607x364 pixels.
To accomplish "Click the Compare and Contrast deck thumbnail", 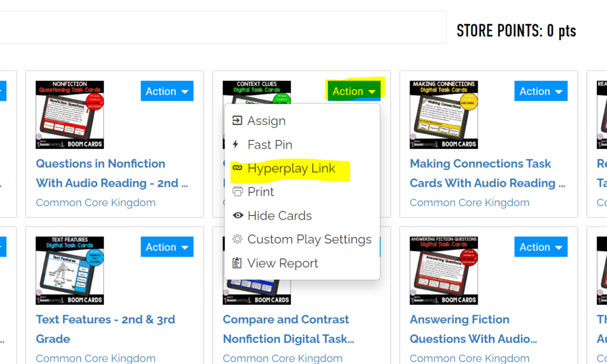I will (x=257, y=292).
